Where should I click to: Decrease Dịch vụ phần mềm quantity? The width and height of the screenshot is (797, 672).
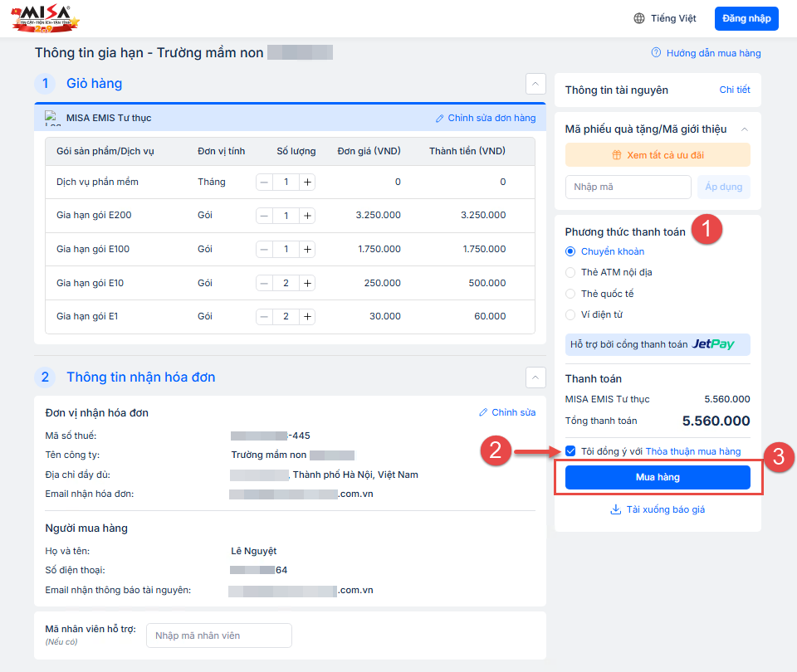click(x=264, y=182)
